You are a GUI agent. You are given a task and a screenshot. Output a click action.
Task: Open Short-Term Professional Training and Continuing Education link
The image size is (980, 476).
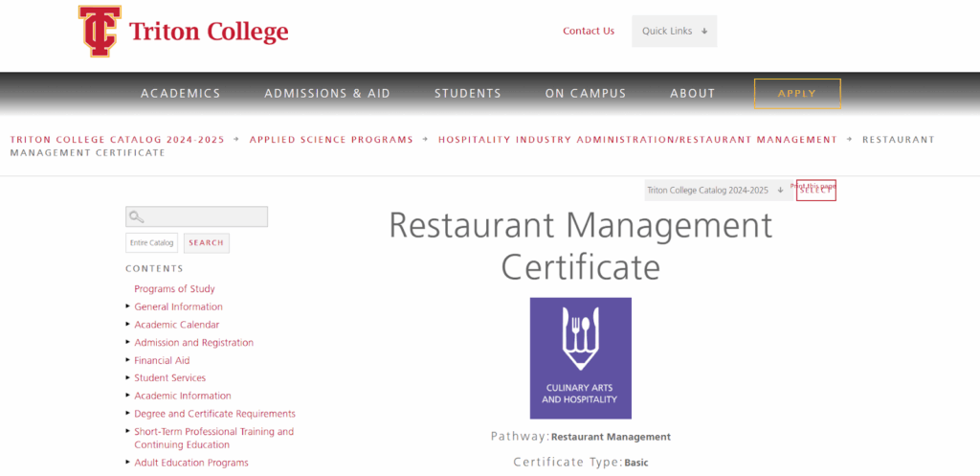point(213,438)
